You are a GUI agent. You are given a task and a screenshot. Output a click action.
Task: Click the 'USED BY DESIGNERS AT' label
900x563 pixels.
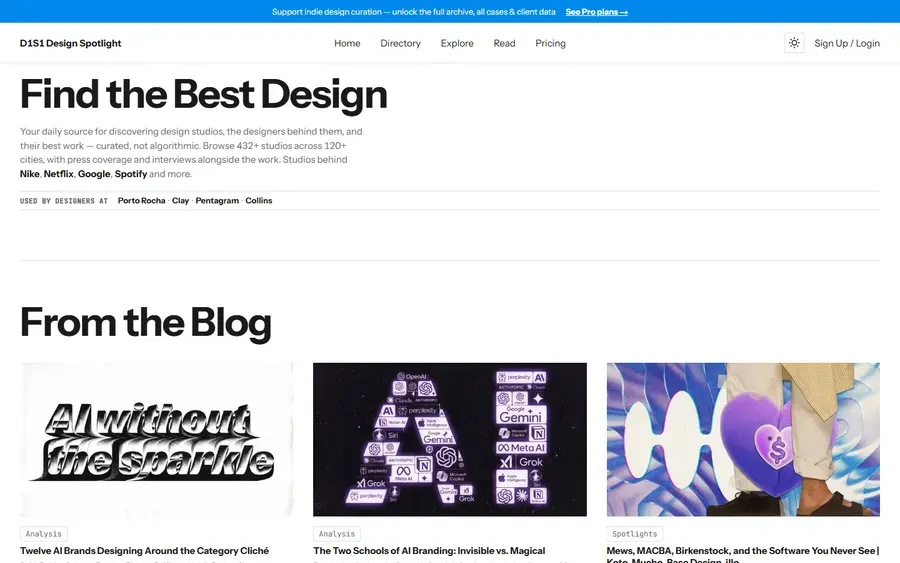(x=64, y=201)
